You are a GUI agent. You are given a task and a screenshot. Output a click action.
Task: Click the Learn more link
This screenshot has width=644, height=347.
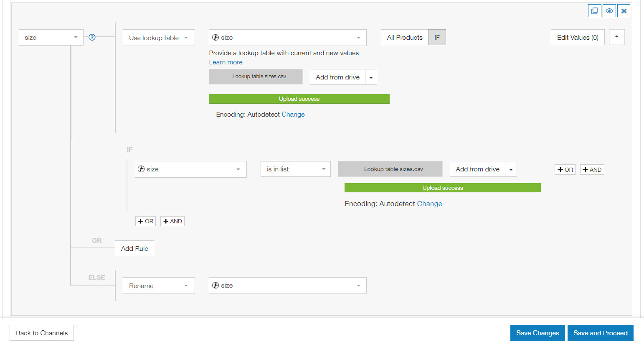coord(226,62)
